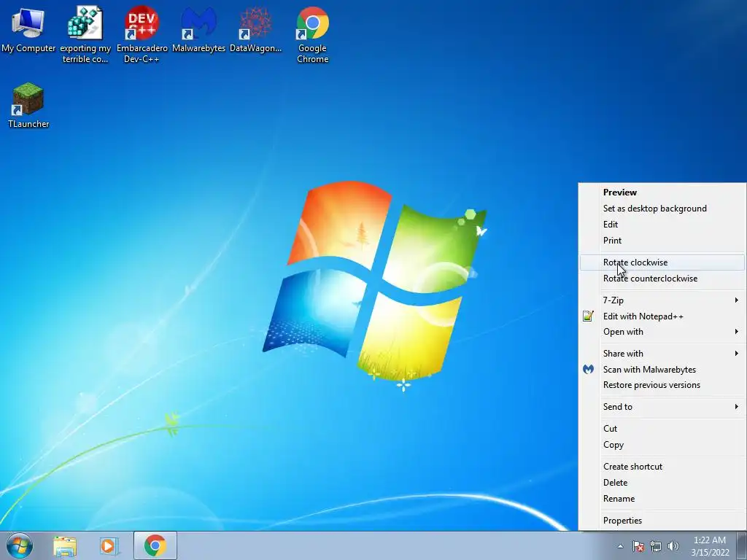Select the 'exporting my terrible co...' registry file icon
This screenshot has width=747, height=560.
(x=85, y=34)
